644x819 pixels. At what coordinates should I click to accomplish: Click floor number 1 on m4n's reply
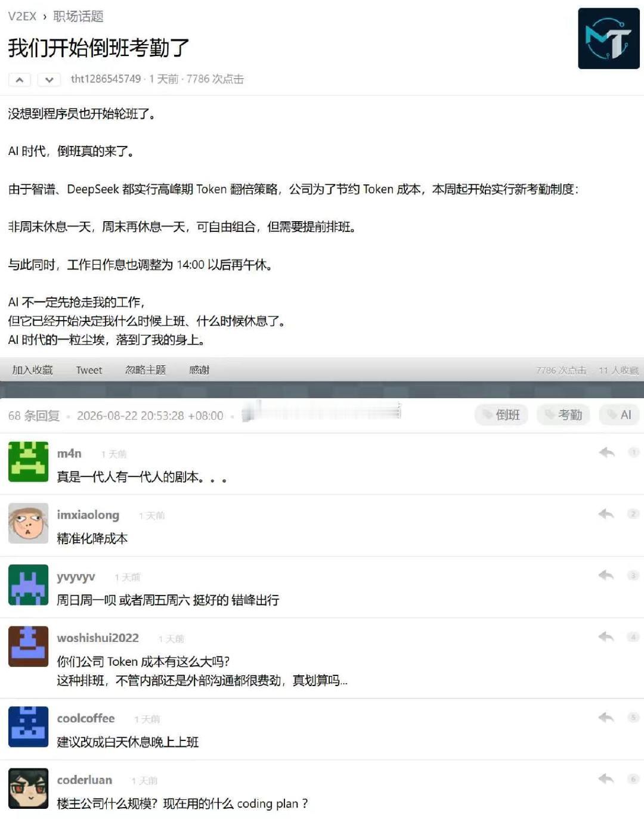click(633, 452)
